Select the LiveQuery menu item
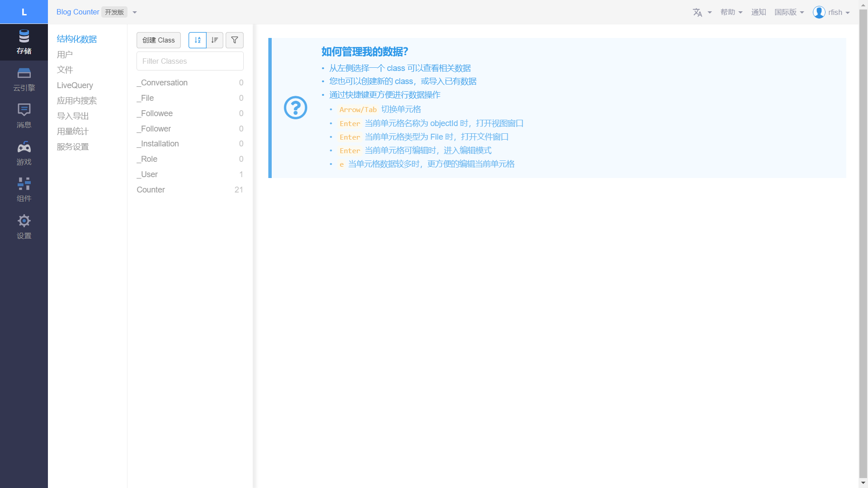 tap(75, 85)
